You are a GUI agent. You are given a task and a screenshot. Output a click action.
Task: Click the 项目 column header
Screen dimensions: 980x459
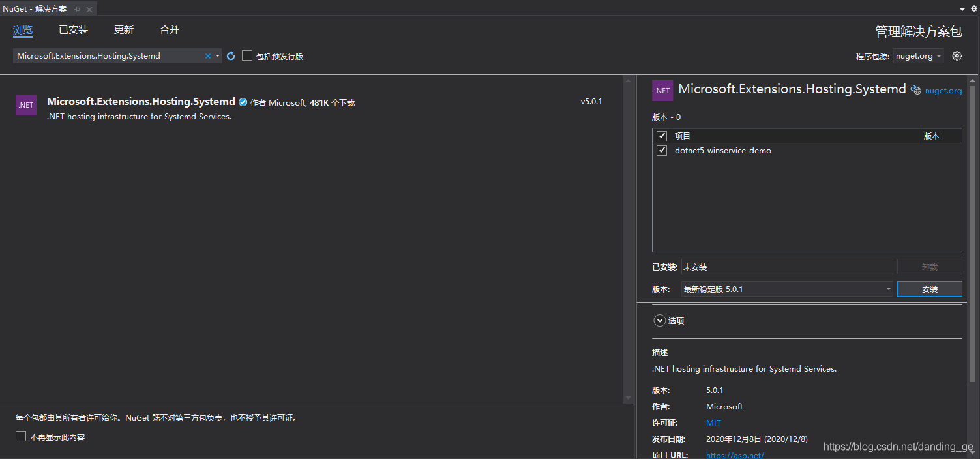pyautogui.click(x=796, y=136)
